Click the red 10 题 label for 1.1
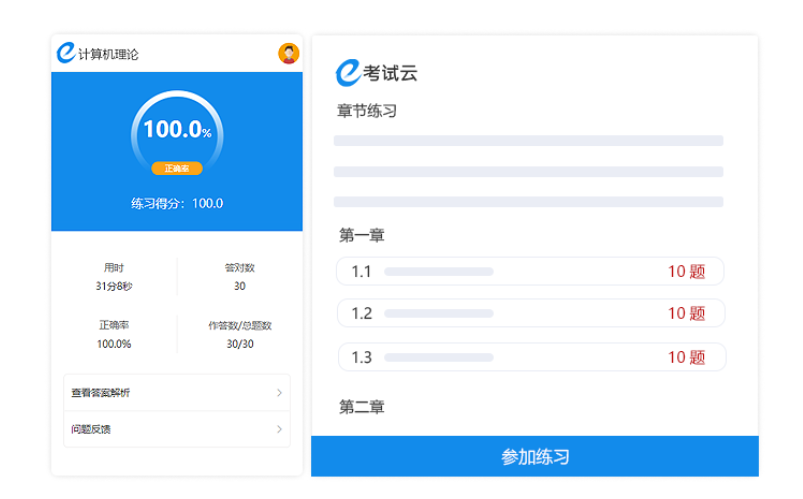This screenshot has height=499, width=803. tap(686, 271)
